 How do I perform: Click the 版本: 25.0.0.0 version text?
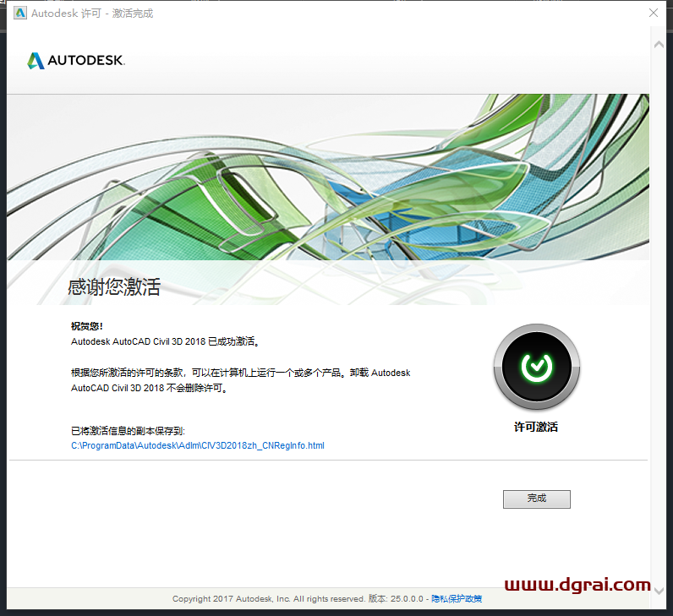pos(396,598)
